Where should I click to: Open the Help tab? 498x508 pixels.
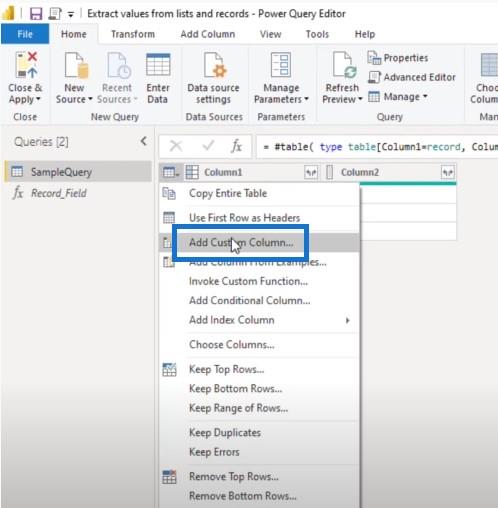pos(365,34)
